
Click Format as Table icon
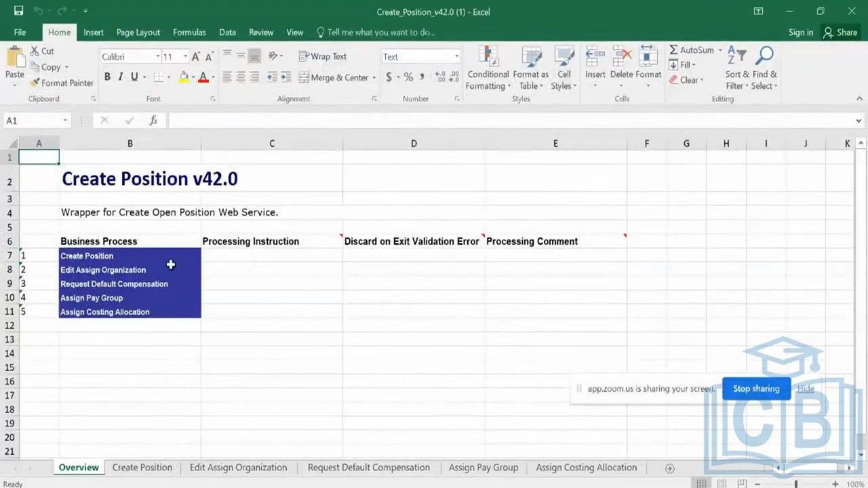click(x=530, y=68)
